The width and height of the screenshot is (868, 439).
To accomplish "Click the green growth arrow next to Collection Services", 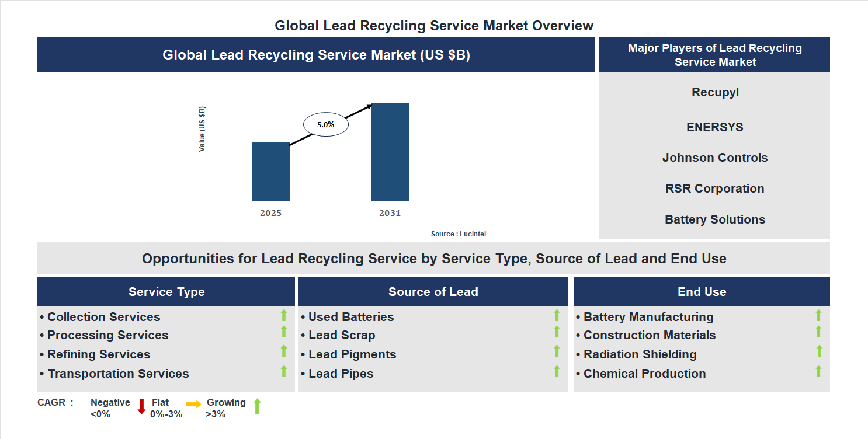I will pos(283,316).
